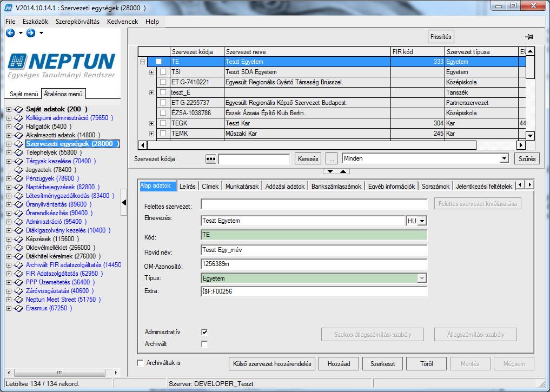Click the Szervezet neve column header
This screenshot has height=392, width=550.
pos(307,52)
